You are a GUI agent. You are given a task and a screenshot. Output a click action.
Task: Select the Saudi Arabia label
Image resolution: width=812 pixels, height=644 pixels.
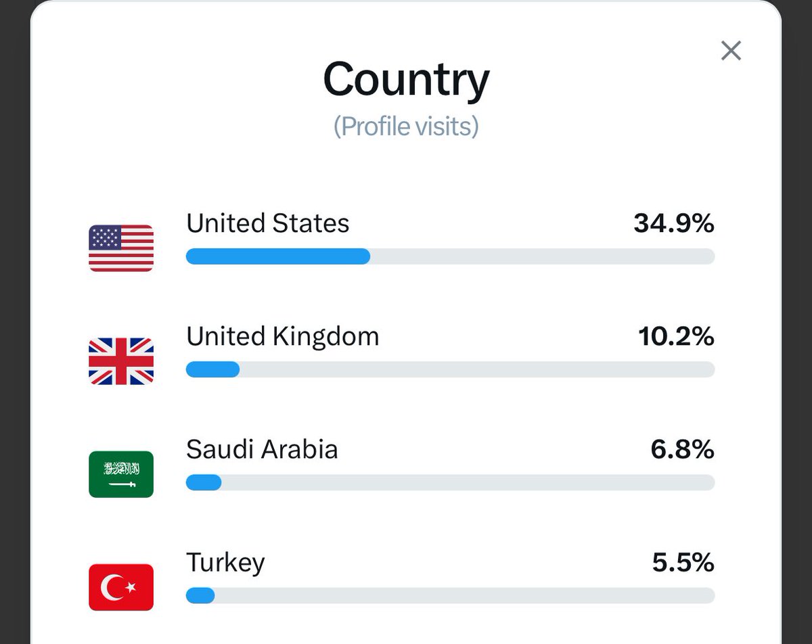point(262,449)
